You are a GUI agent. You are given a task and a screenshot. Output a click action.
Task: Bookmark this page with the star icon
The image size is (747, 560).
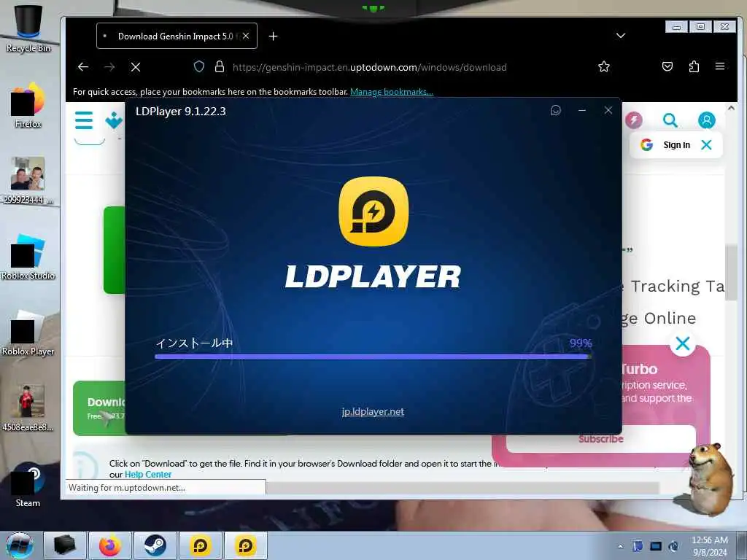click(604, 66)
